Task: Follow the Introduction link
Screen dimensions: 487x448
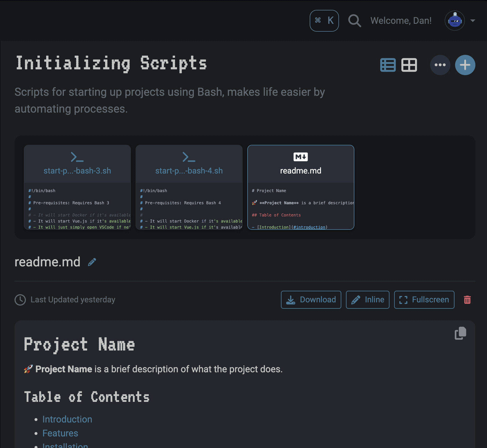Action: (67, 419)
